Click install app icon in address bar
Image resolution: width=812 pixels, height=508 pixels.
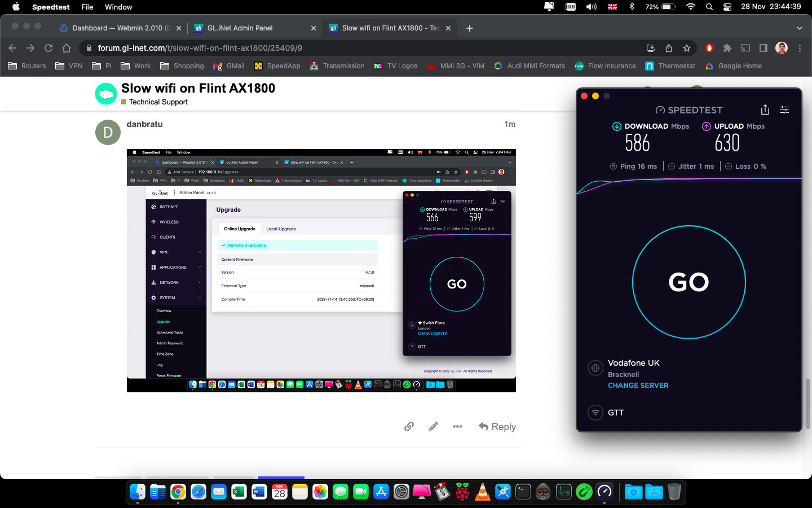(x=650, y=48)
